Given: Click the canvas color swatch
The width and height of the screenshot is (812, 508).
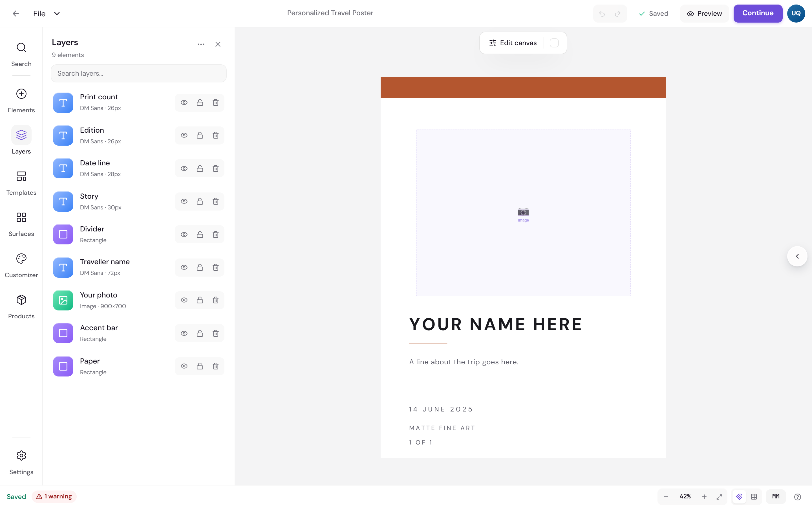Looking at the screenshot, I should (x=554, y=43).
